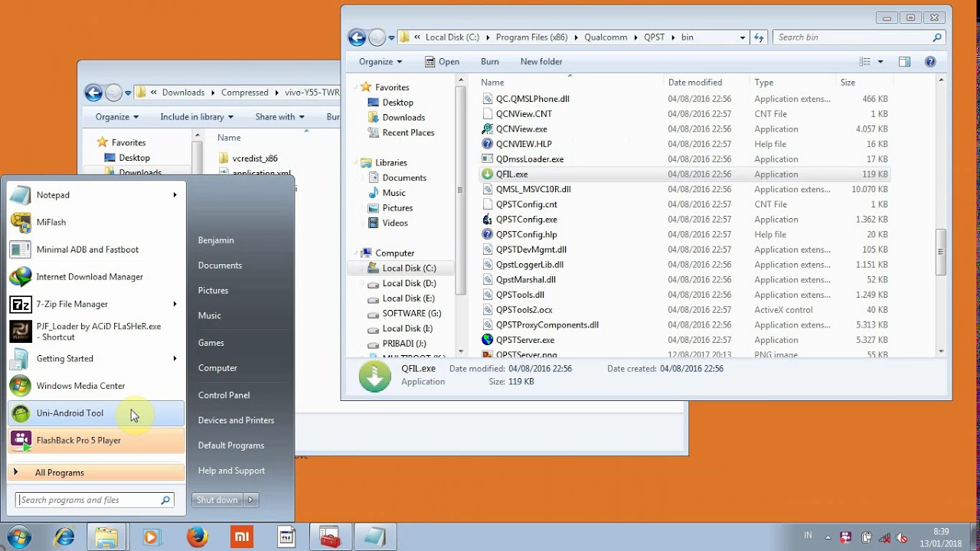Select QCNView.exe file

521,129
